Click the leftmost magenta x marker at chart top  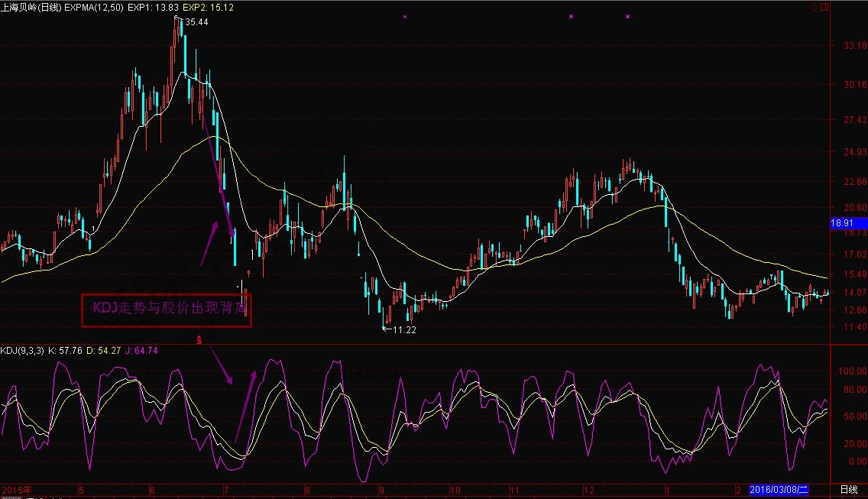(x=405, y=16)
